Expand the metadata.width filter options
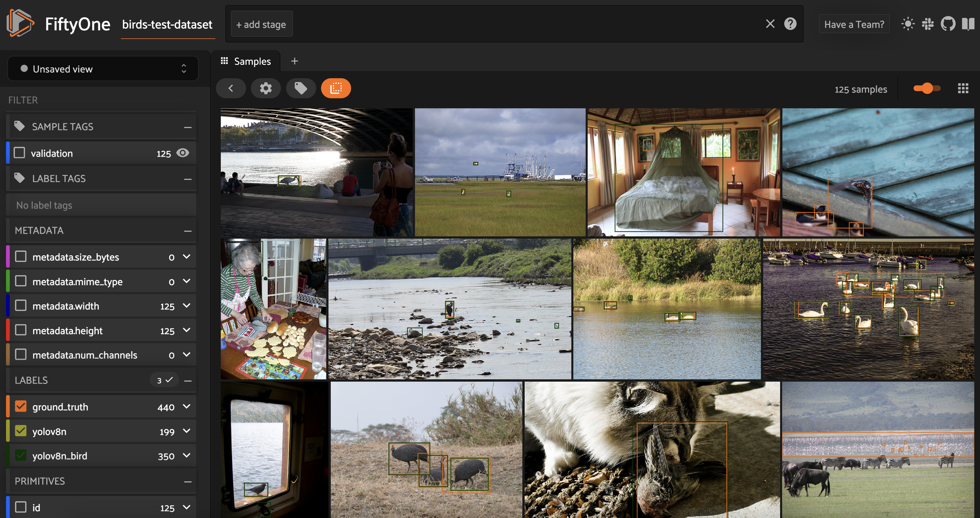980x518 pixels. point(188,306)
